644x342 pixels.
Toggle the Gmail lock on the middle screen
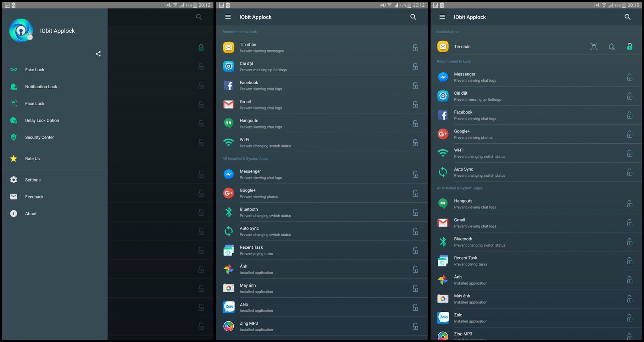coord(415,105)
